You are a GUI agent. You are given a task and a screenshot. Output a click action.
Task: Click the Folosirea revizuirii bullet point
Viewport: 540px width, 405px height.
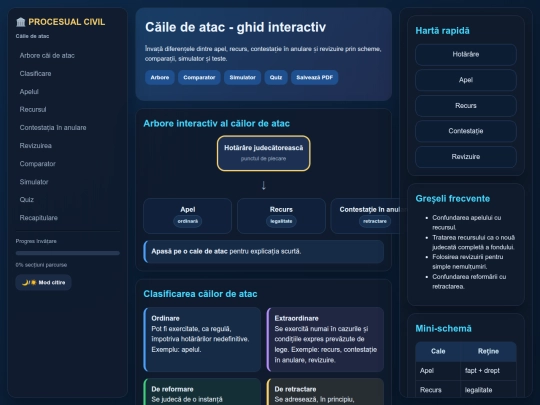(468, 262)
